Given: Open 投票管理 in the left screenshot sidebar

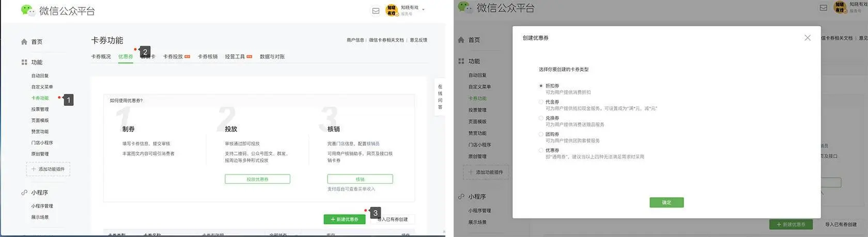Looking at the screenshot, I should 40,109.
